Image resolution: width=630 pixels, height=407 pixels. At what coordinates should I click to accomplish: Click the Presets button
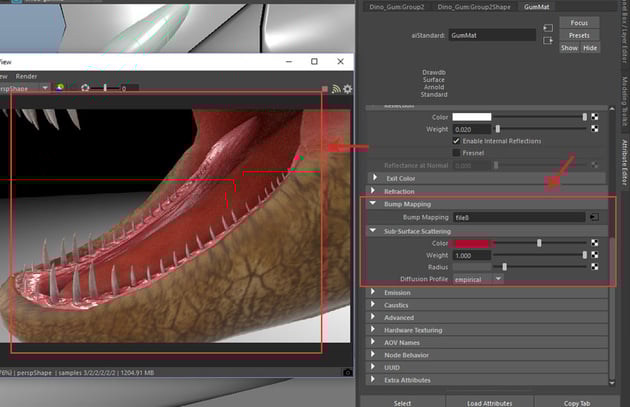coord(579,35)
